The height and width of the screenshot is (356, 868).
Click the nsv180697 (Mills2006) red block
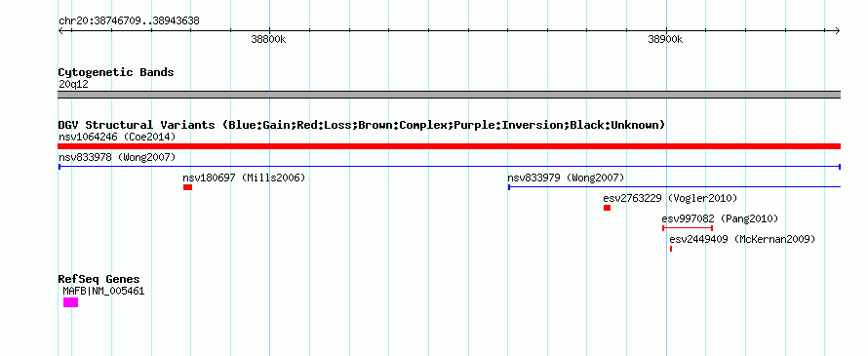[187, 187]
